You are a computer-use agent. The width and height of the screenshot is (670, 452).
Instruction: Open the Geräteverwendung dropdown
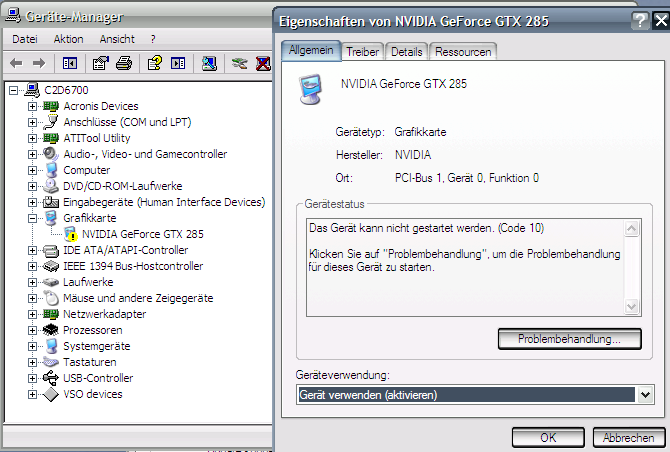point(645,395)
